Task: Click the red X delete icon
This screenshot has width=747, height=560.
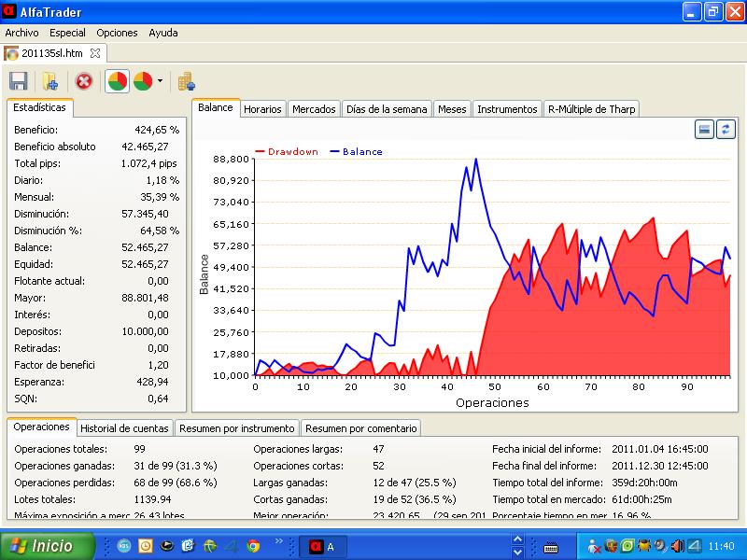Action: click(x=84, y=81)
